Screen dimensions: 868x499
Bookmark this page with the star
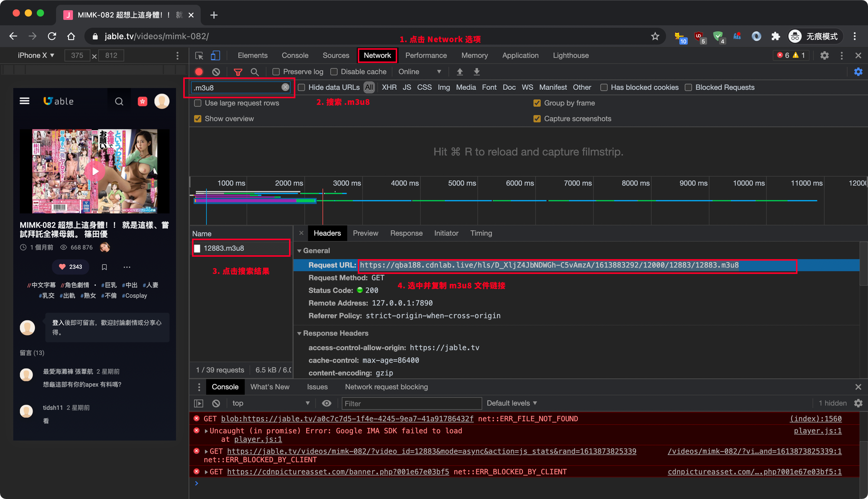click(655, 36)
